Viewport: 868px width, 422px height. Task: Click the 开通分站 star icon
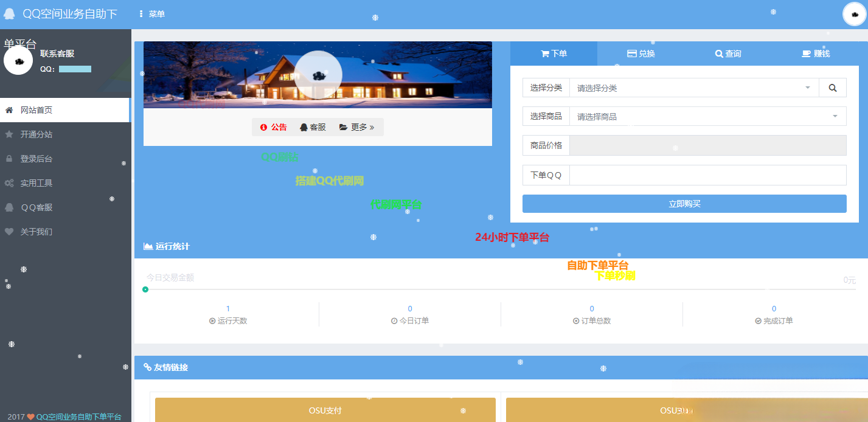[x=8, y=134]
